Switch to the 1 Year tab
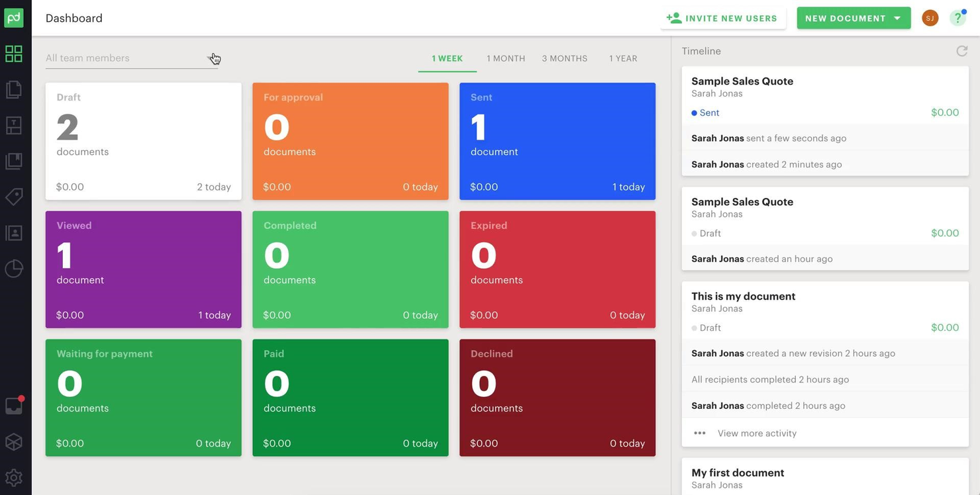Image resolution: width=980 pixels, height=495 pixels. (x=623, y=58)
